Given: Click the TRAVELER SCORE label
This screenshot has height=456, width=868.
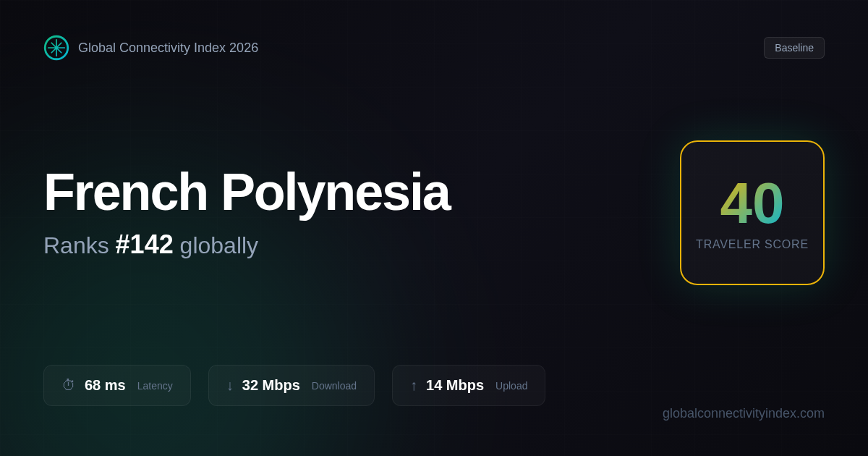Looking at the screenshot, I should point(752,245).
